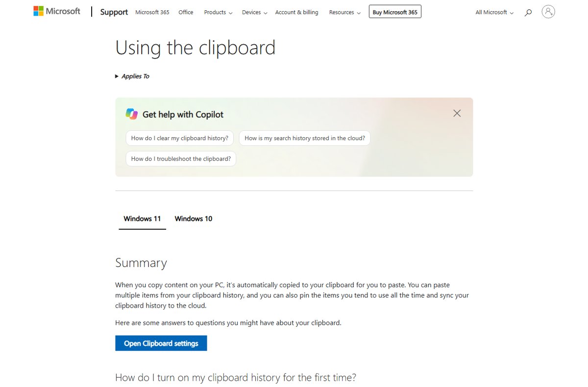Click the Using the clipboard heading
The height and width of the screenshot is (387, 588).
(x=195, y=48)
